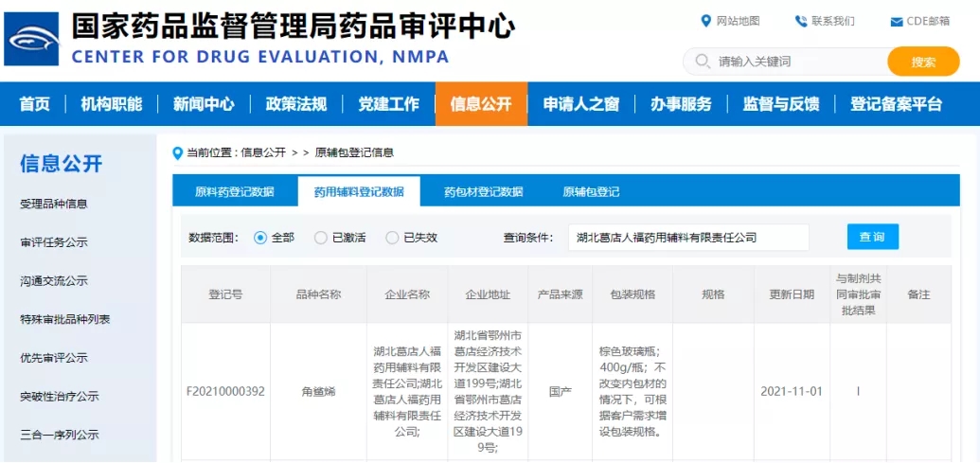Click the 2021-11-01 update date cell
Image resolution: width=980 pixels, height=463 pixels.
792,392
